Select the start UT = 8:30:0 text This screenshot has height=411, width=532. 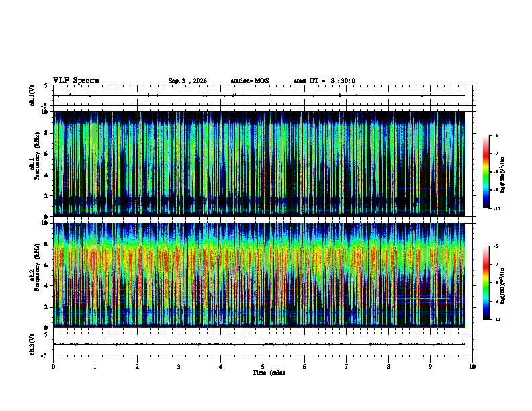324,81
